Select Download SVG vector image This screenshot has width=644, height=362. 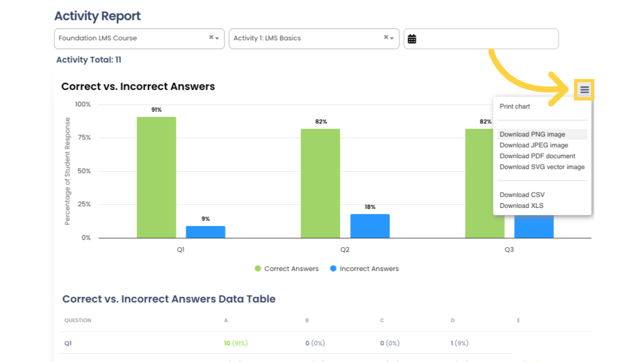click(x=542, y=167)
